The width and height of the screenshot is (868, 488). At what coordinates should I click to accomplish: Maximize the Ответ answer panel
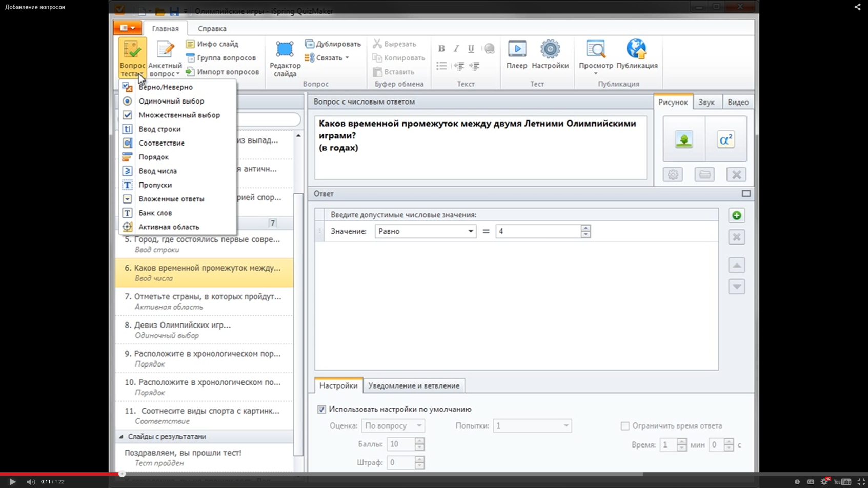[x=746, y=194]
